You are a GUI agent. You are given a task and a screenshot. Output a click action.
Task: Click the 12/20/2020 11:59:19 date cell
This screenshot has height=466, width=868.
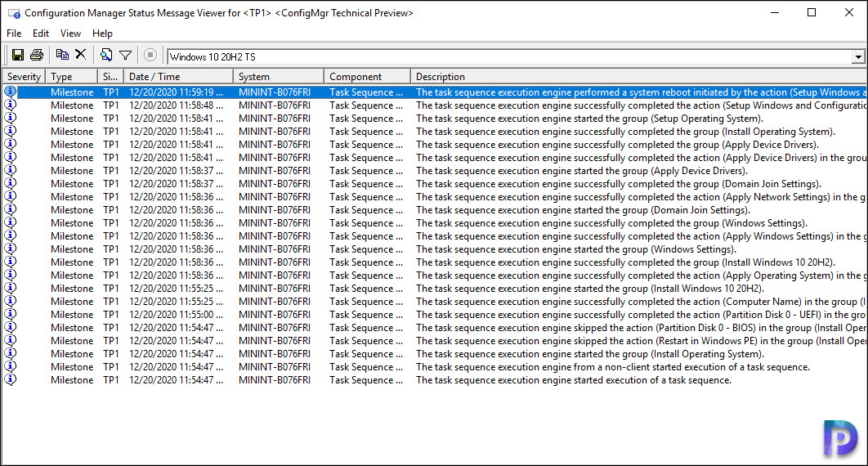[x=176, y=92]
